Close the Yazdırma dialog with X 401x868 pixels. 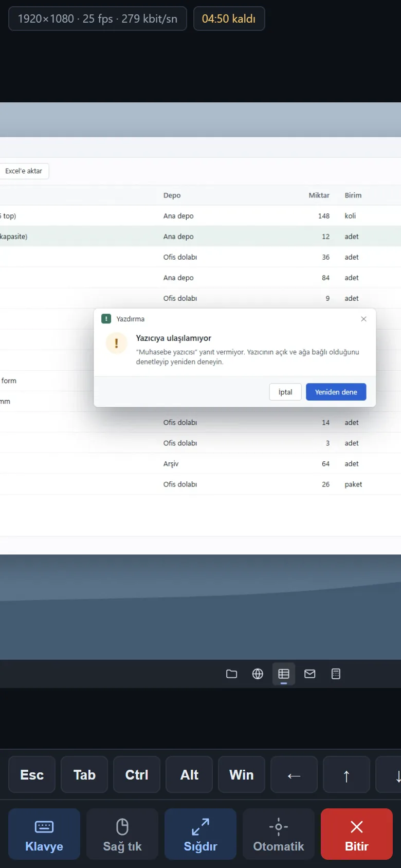click(x=363, y=319)
